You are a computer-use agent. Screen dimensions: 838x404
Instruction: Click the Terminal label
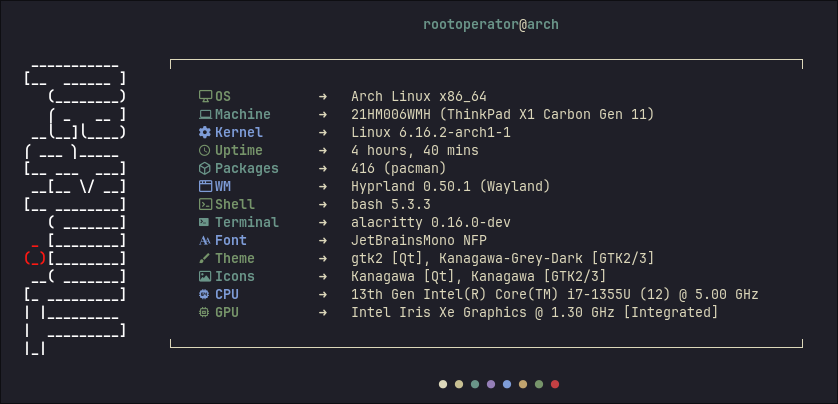[247, 222]
